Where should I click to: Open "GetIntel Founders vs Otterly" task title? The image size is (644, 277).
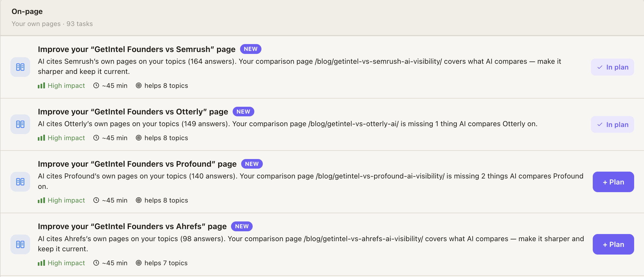133,112
